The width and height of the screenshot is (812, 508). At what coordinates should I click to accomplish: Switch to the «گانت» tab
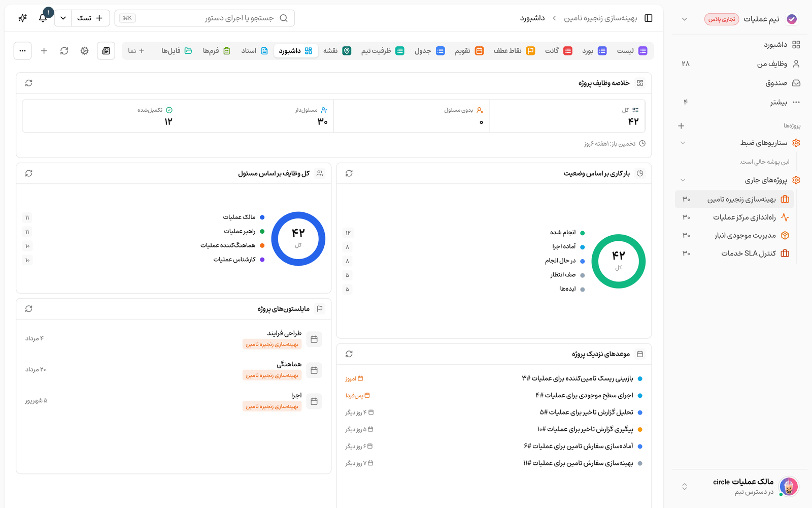coord(558,51)
